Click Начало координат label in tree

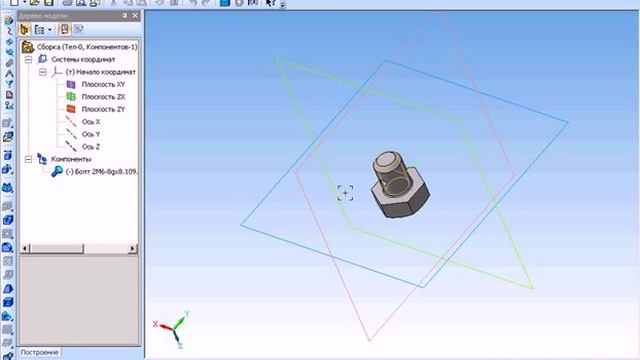coord(100,72)
